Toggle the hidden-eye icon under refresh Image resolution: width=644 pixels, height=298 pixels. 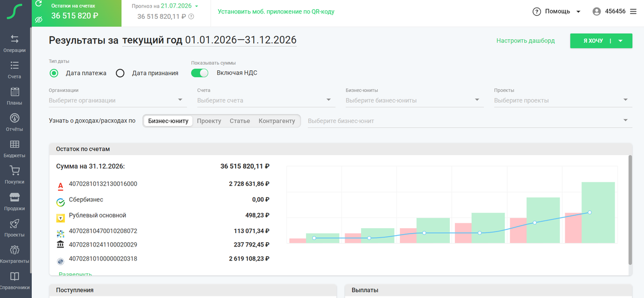pyautogui.click(x=39, y=19)
